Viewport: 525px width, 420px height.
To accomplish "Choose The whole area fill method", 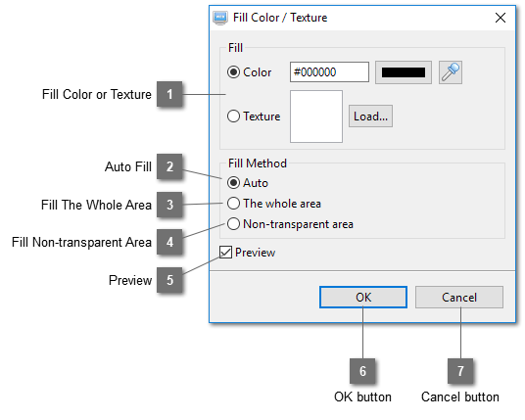I will coord(233,203).
